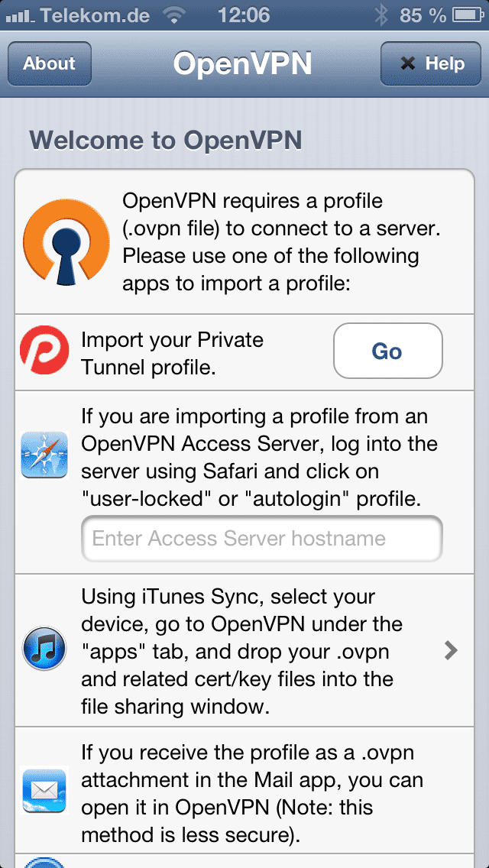Tap the Mail envelope icon
The width and height of the screenshot is (489, 868).
(44, 790)
